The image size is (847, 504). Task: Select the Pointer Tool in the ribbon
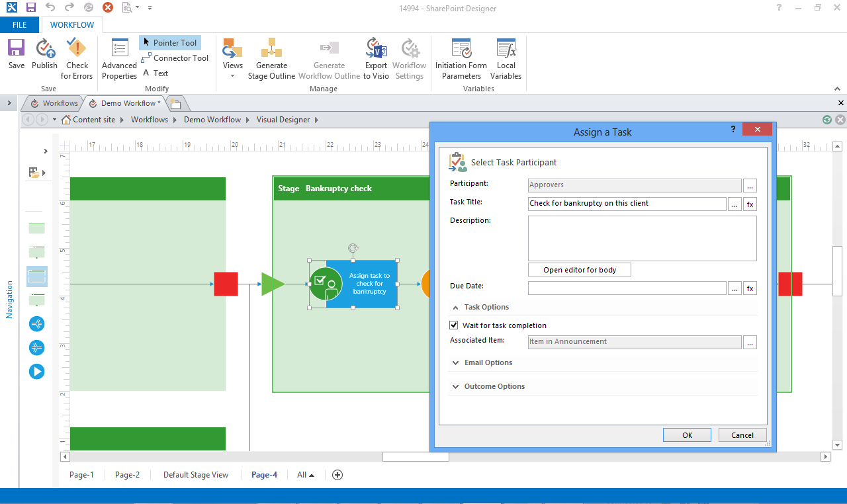click(169, 42)
